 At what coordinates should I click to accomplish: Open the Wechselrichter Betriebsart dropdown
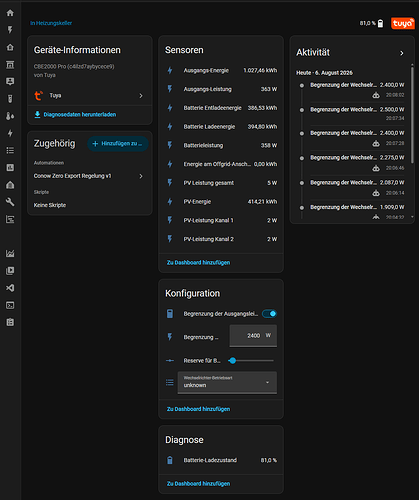(x=227, y=382)
